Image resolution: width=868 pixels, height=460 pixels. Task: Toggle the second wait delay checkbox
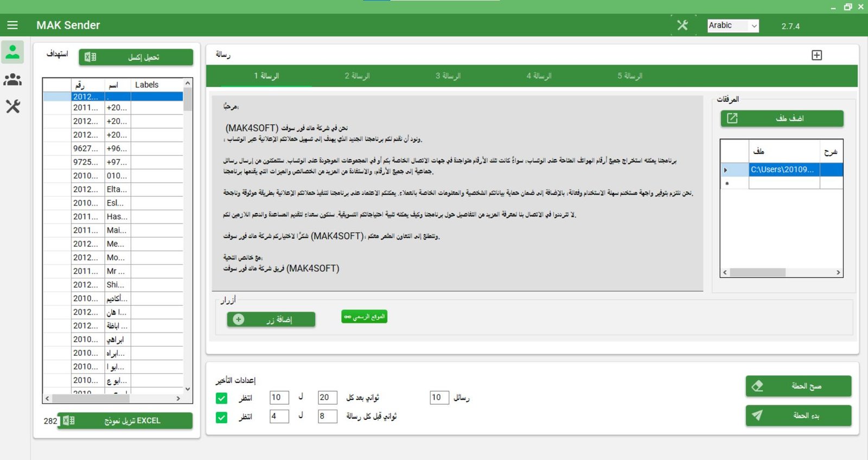(x=221, y=417)
